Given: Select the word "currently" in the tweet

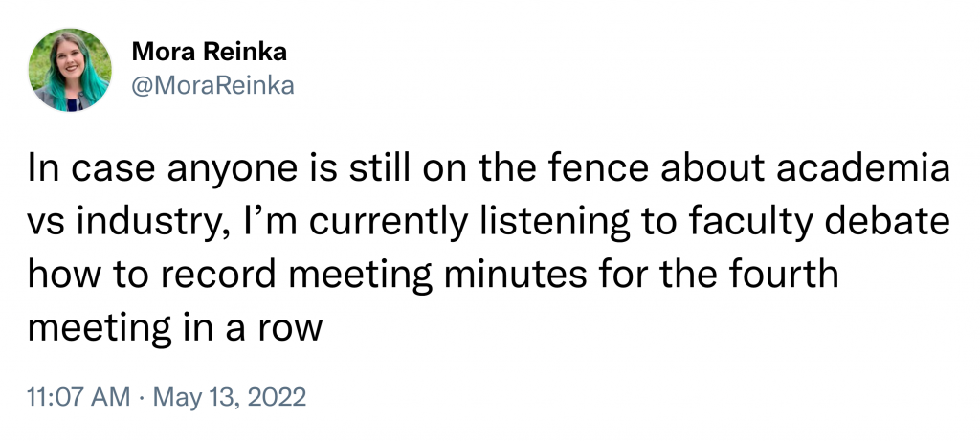Looking at the screenshot, I should [x=389, y=224].
